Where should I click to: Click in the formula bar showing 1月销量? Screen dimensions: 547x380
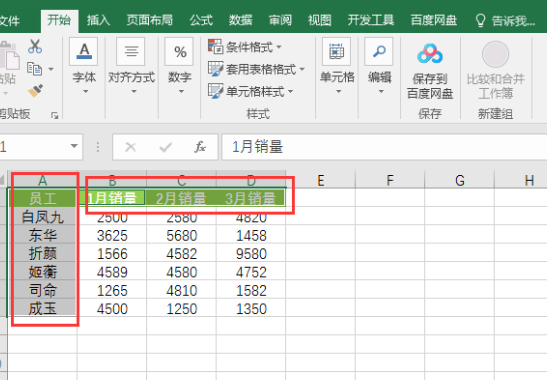(x=384, y=147)
